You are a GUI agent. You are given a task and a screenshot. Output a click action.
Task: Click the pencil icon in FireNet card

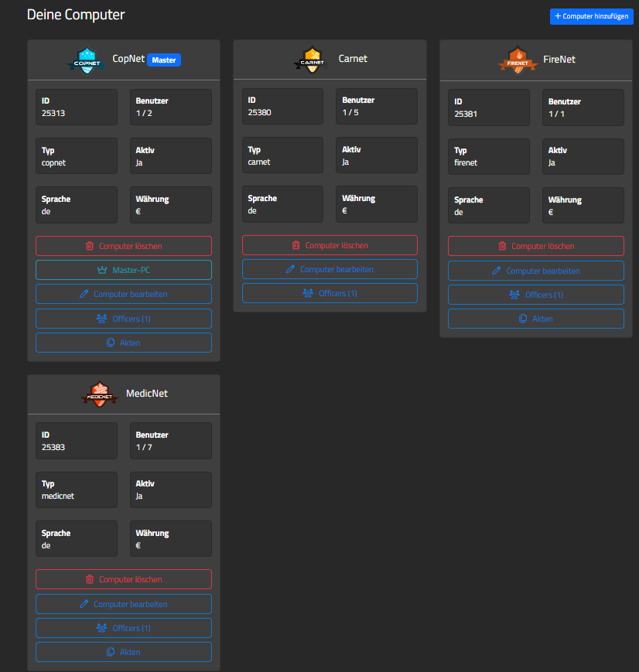(x=497, y=271)
